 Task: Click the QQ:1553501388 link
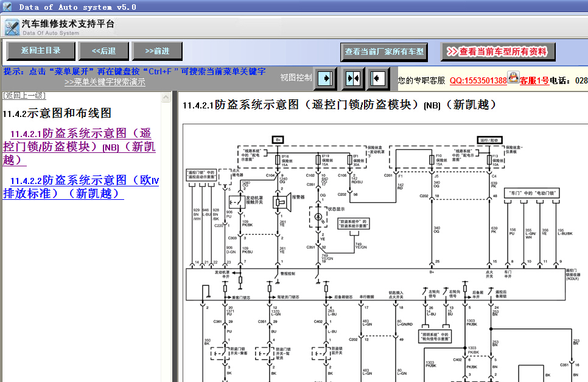(478, 80)
